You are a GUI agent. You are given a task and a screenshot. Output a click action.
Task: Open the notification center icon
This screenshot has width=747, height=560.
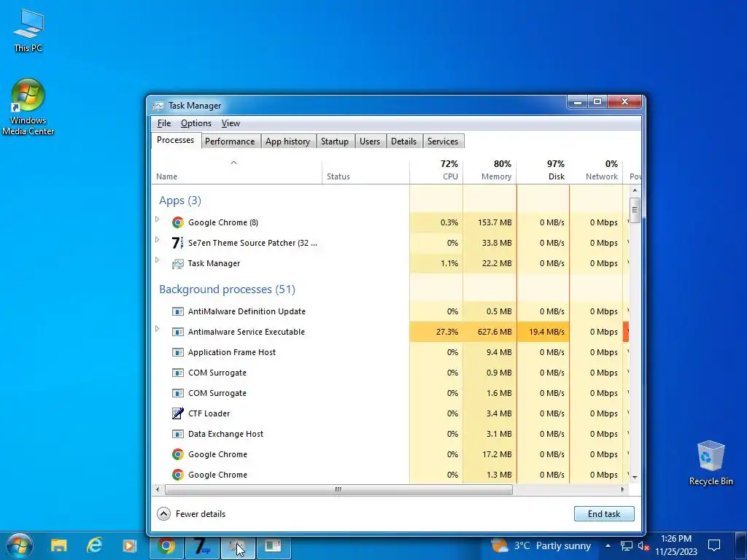click(x=714, y=545)
